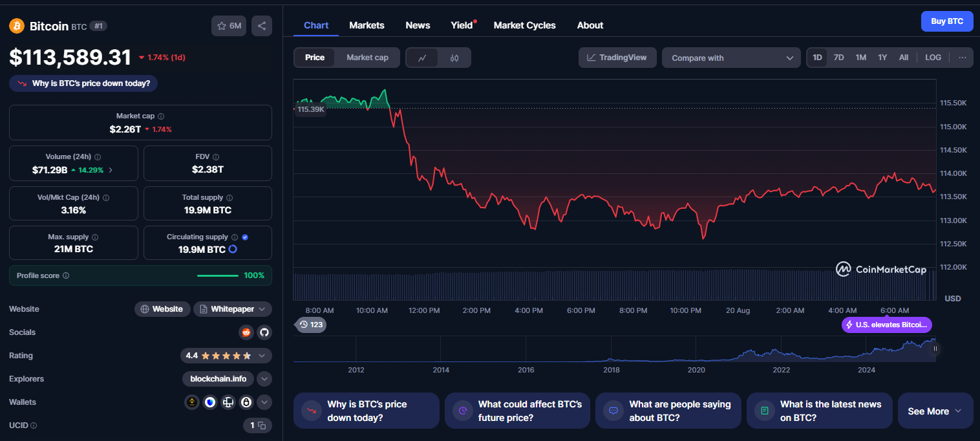
Task: Click the 115.39K price label on chart
Action: point(311,109)
